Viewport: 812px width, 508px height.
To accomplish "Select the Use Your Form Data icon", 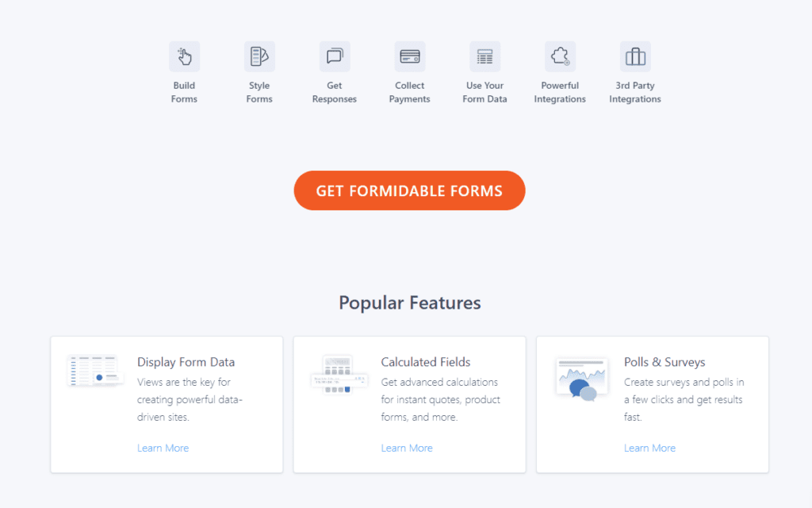I will [x=485, y=56].
